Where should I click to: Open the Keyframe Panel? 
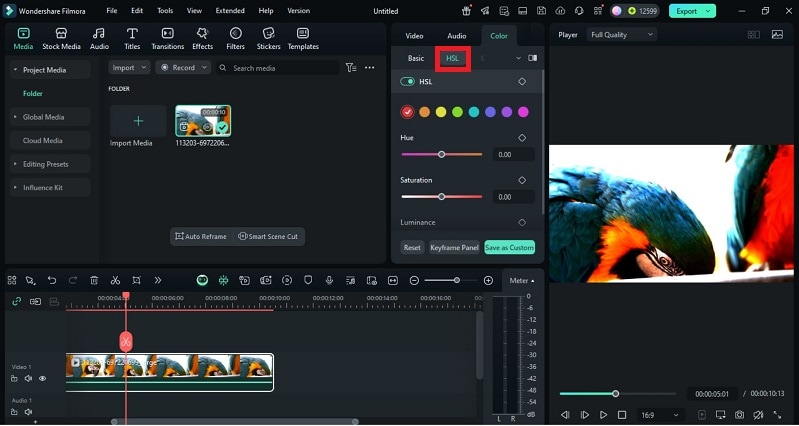[x=455, y=248]
